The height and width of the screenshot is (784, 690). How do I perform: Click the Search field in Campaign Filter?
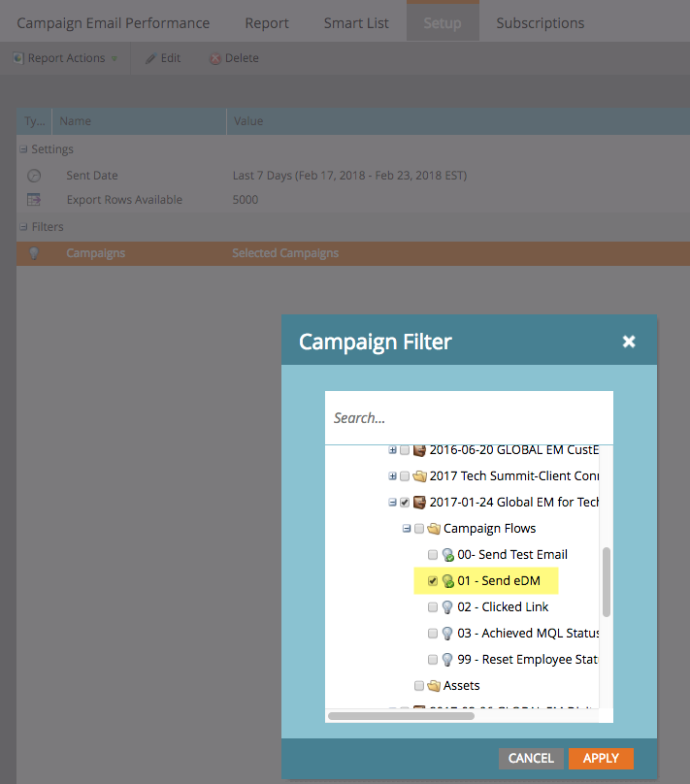pyautogui.click(x=468, y=418)
